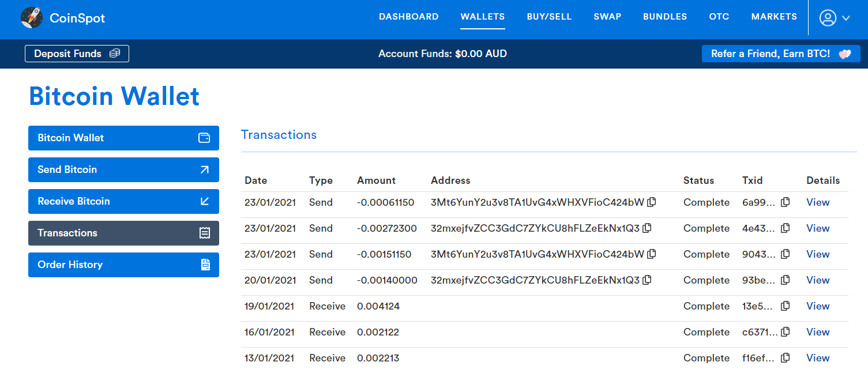Screen dimensions: 868x377
Task: View details of the -0.00061150 transaction
Action: pos(818,202)
